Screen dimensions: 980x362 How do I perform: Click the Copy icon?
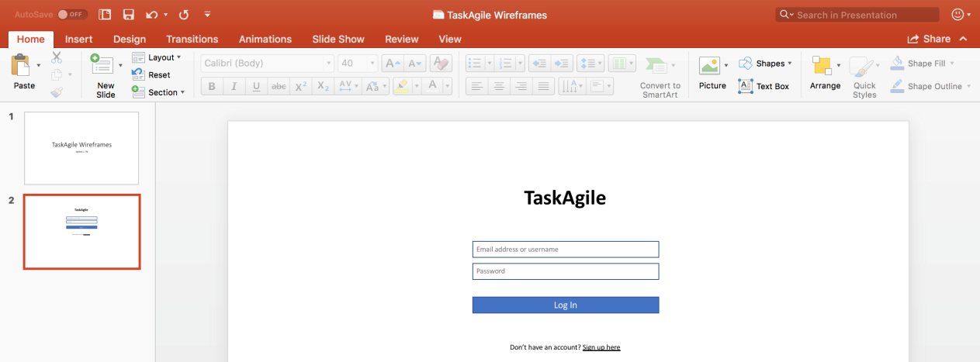tap(57, 75)
